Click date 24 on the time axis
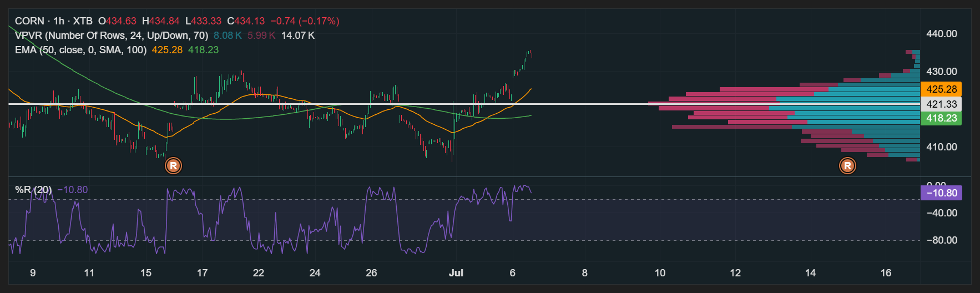 coord(315,273)
